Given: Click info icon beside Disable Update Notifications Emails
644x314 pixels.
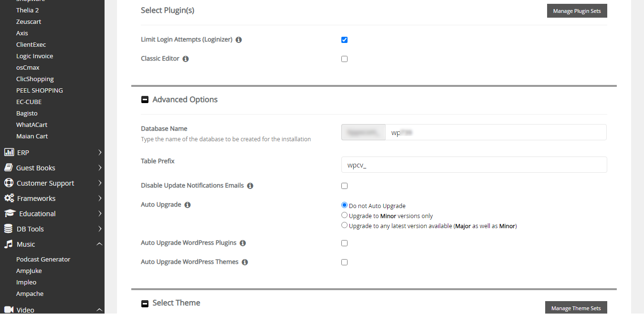Looking at the screenshot, I should (250, 186).
